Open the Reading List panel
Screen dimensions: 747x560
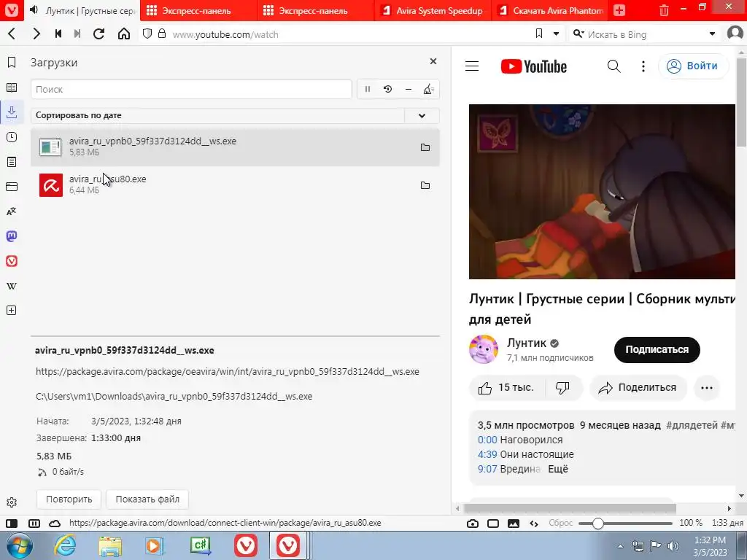[x=12, y=87]
